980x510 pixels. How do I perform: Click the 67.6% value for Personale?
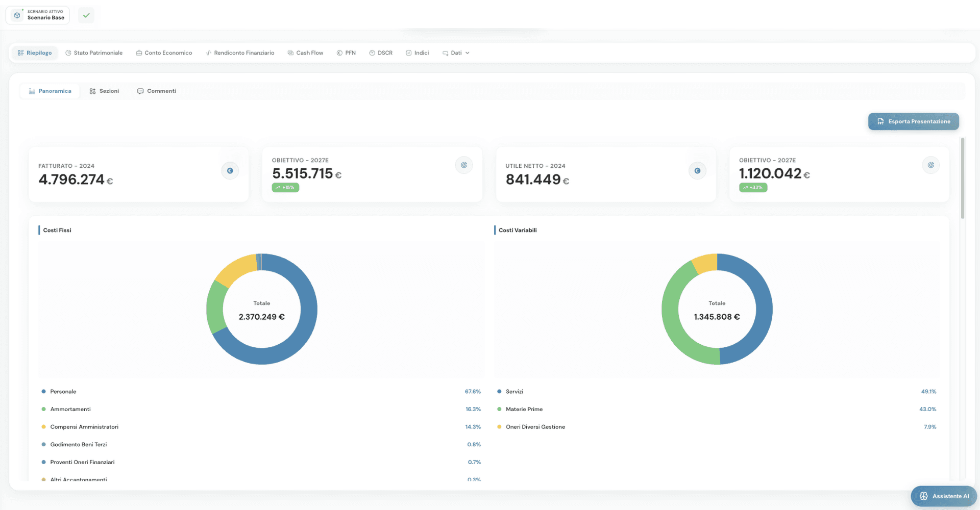click(x=473, y=392)
